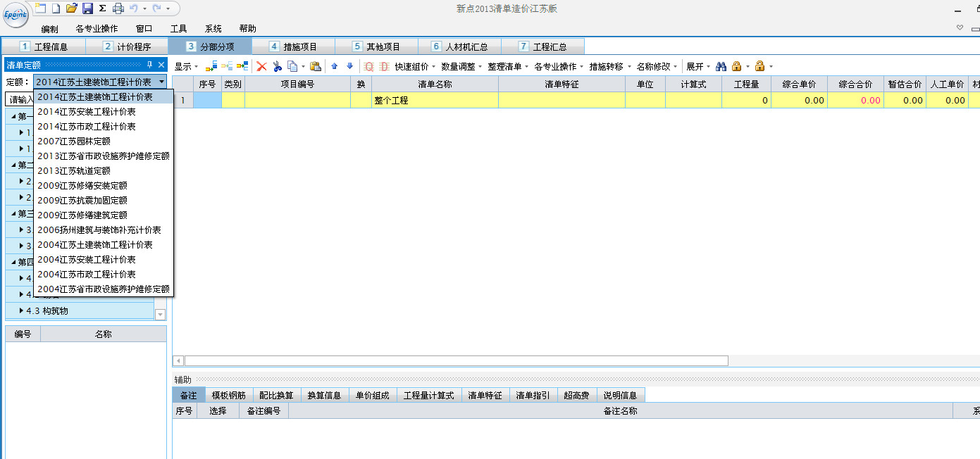The height and width of the screenshot is (459, 980).
Task: Open the 显示 dropdown
Action: (187, 66)
